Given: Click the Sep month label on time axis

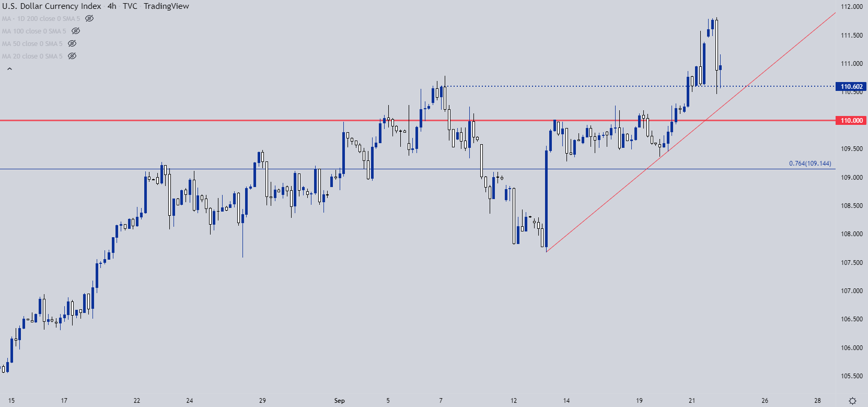Looking at the screenshot, I should 339,401.
